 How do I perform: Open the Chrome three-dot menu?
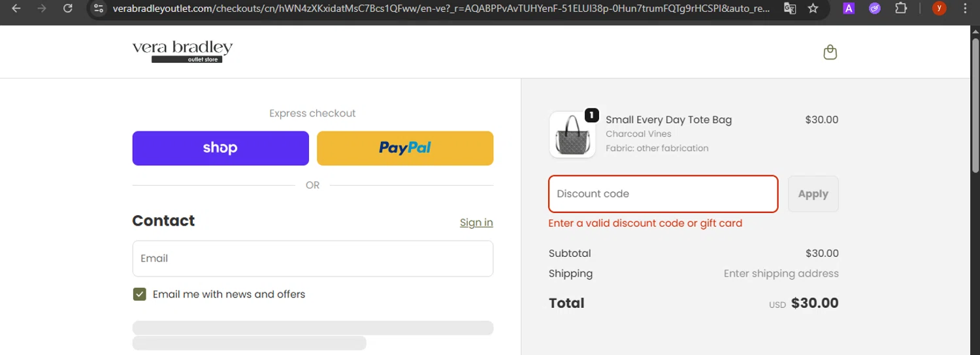tap(965, 8)
